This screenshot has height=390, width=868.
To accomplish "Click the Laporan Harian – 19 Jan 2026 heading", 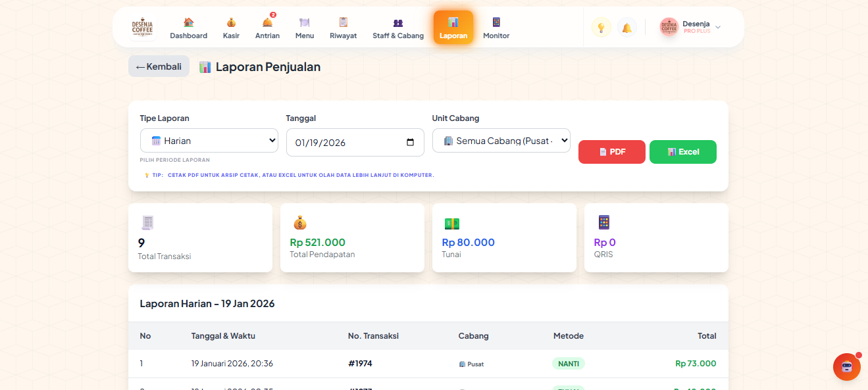I will click(207, 304).
